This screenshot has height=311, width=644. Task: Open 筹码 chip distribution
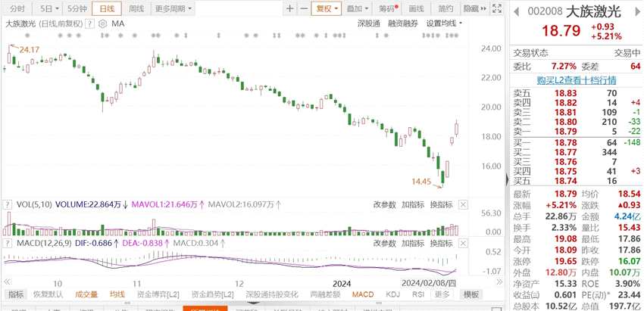[x=388, y=8]
